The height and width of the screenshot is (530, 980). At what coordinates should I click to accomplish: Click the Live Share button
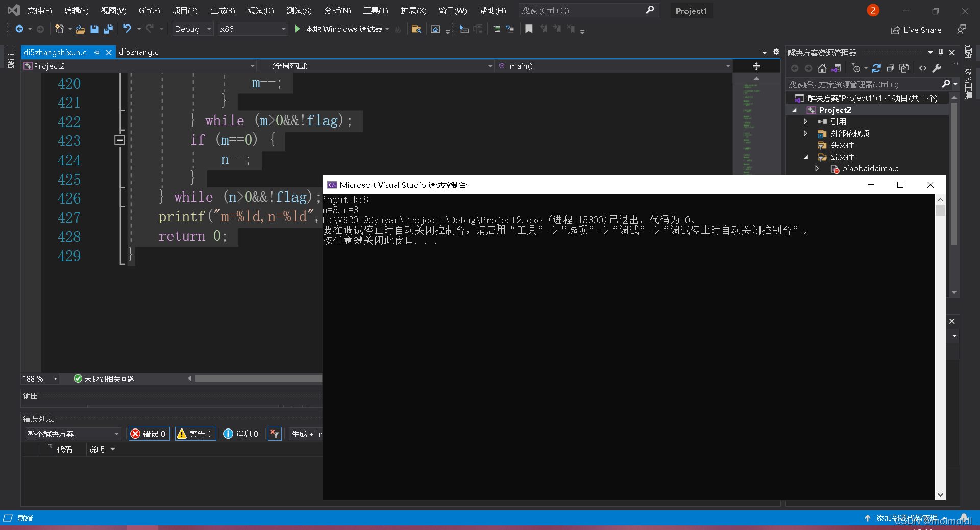[916, 30]
